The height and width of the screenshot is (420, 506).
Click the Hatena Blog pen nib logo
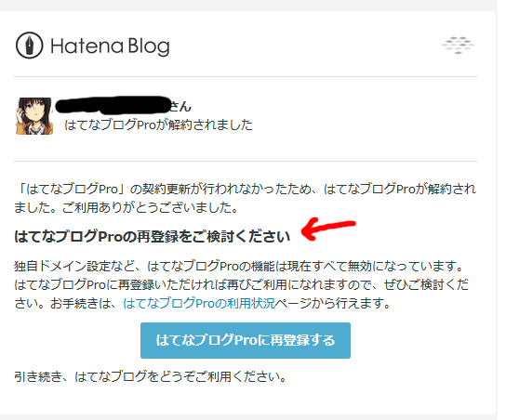click(30, 46)
